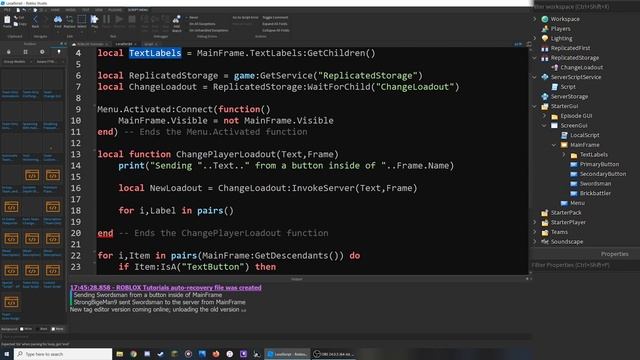This screenshot has height=360, width=640.
Task: Select the PrimaryButton item
Action: pos(599,164)
